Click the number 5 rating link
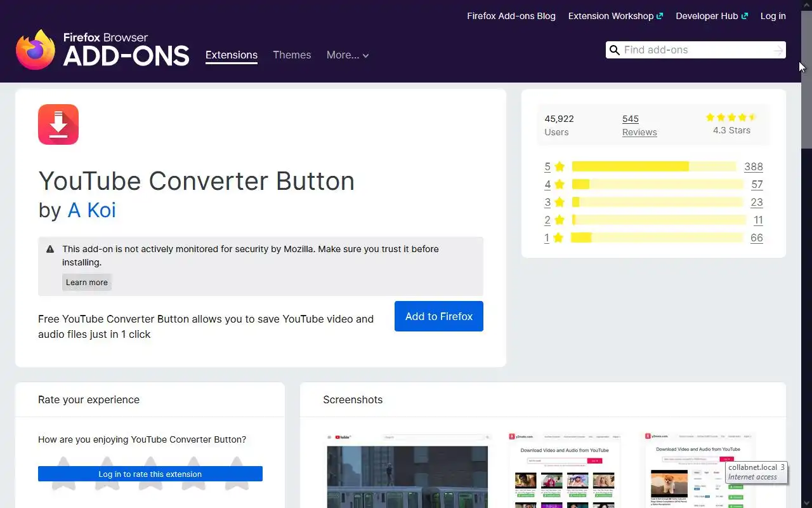Screen dimensions: 812x508 547,167
